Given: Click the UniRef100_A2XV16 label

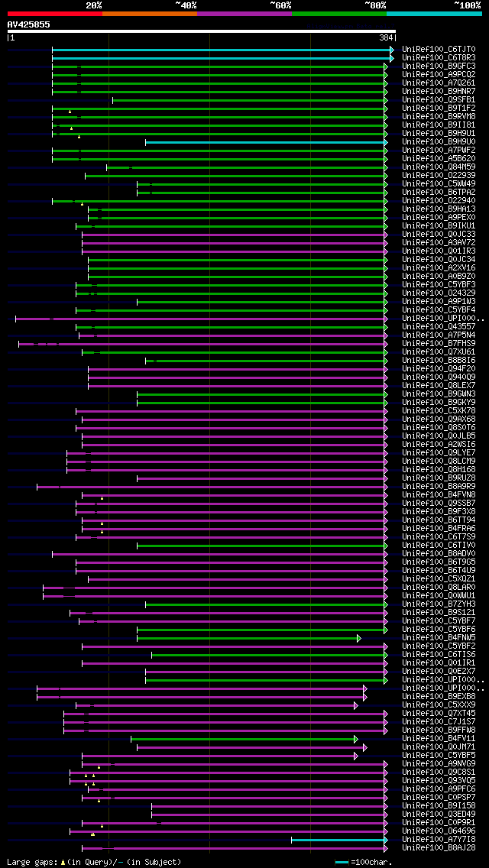Looking at the screenshot, I should (x=439, y=268).
